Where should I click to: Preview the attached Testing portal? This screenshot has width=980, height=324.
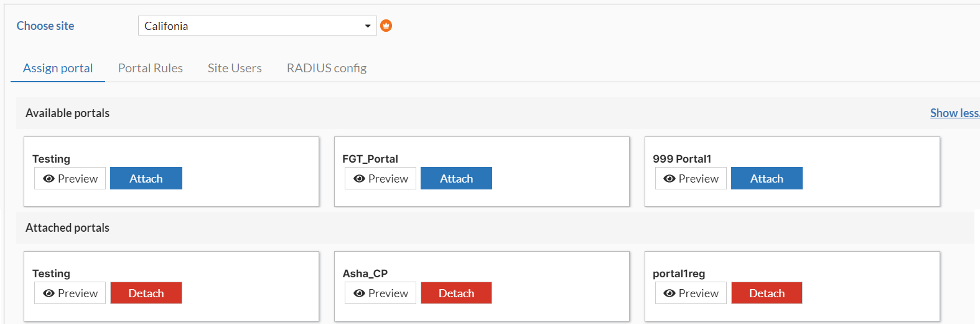coord(70,293)
